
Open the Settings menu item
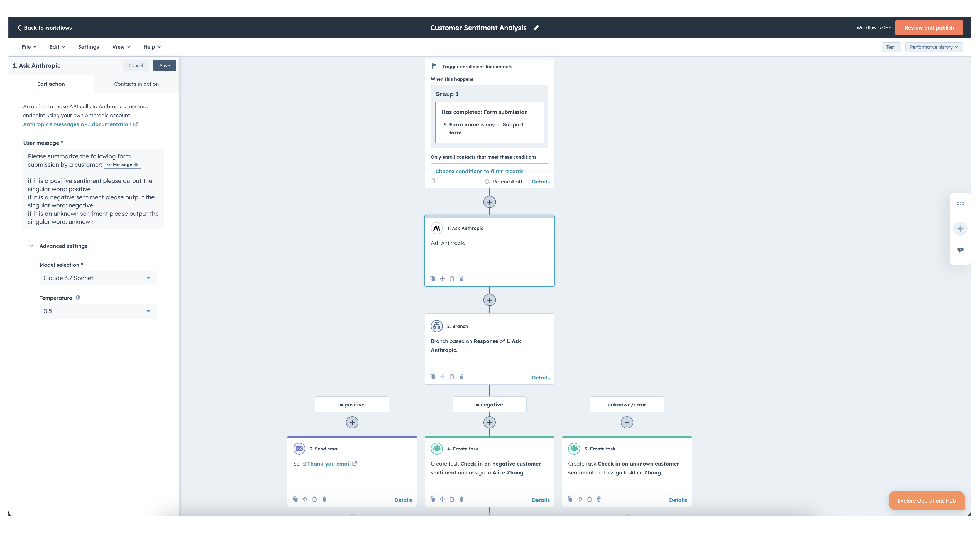(88, 47)
